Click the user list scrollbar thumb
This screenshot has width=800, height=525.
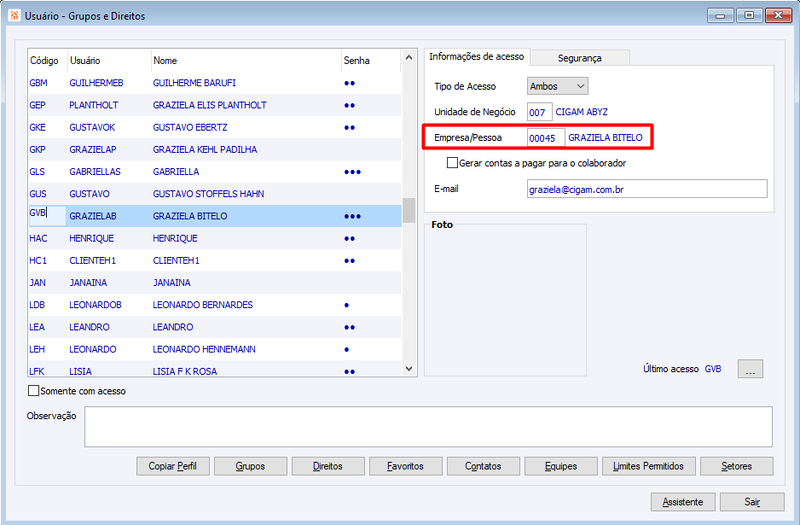pos(409,210)
